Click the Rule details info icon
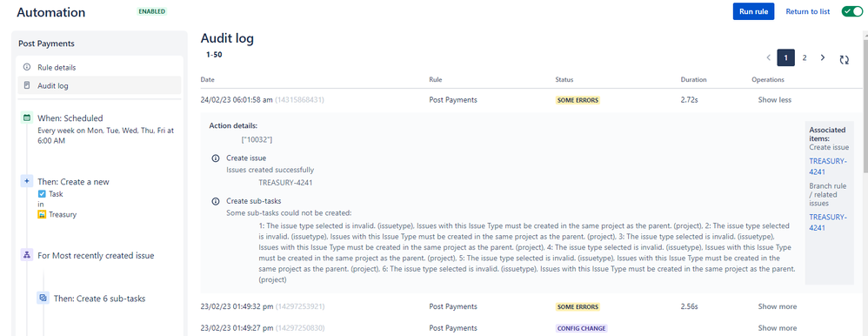Screen dimensions: 868x336 [27, 67]
